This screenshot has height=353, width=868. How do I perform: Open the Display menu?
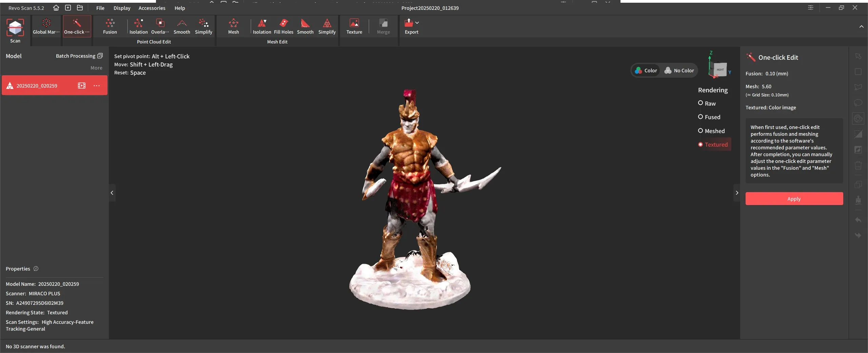tap(122, 8)
